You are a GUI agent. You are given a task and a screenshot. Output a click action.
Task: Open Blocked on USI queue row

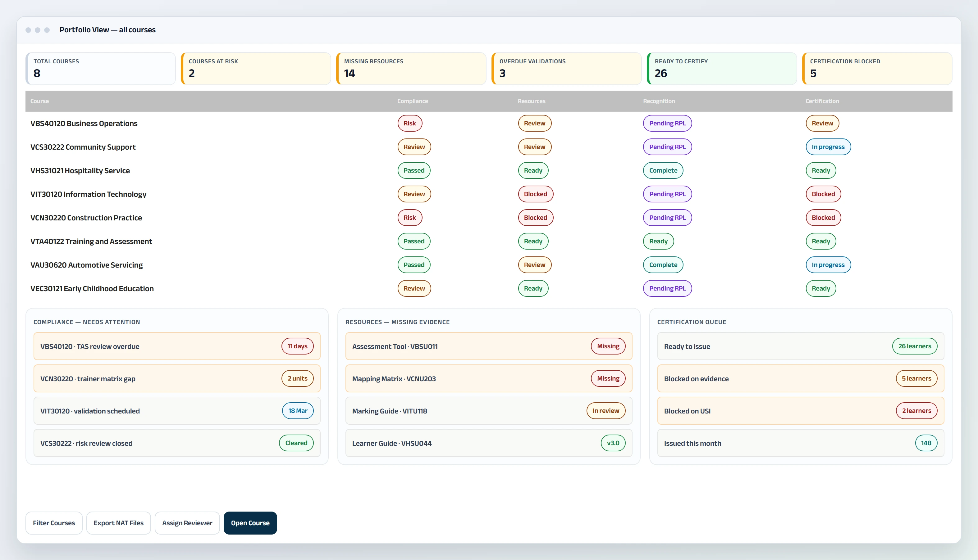[801, 411]
